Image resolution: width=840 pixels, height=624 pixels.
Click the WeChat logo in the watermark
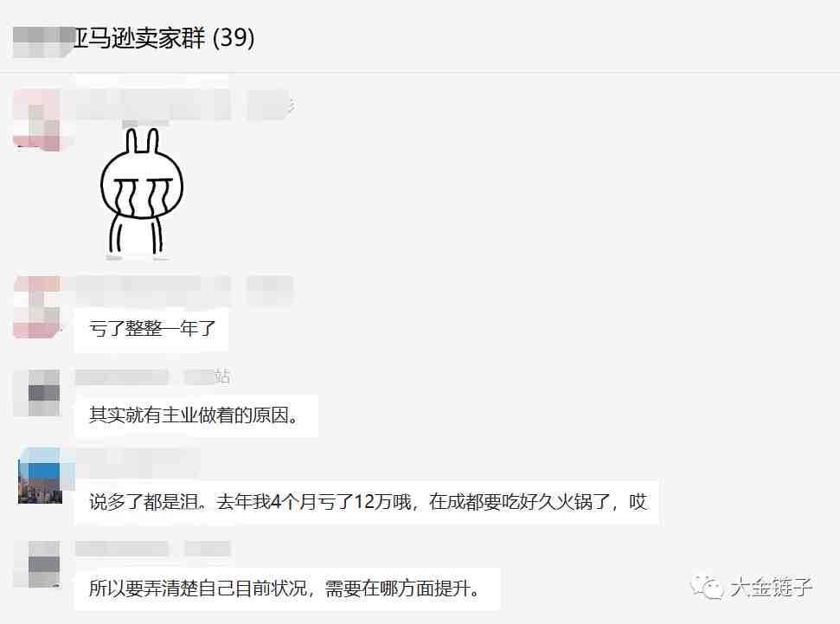707,587
